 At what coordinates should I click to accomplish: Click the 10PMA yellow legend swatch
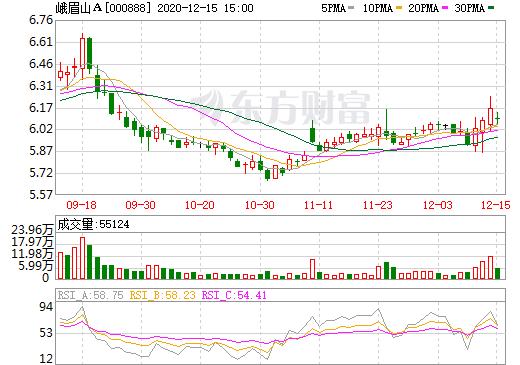(x=398, y=8)
